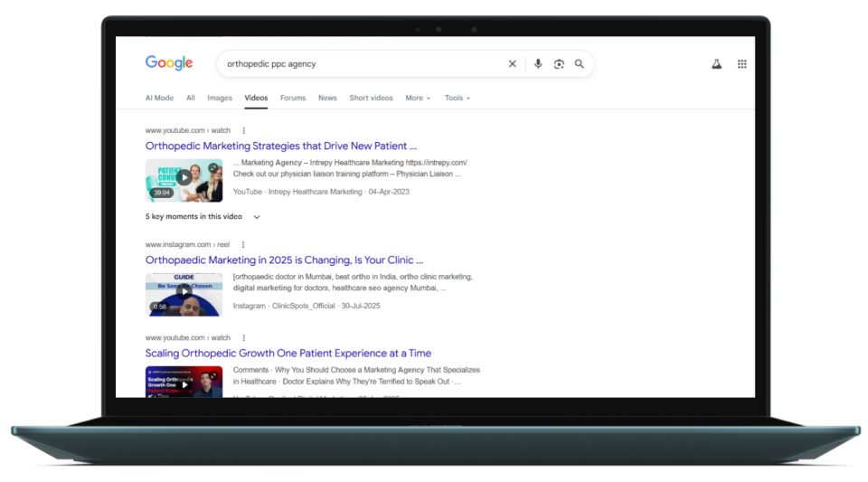Play the Intrepy Healthcare Marketing video thumbnail
The width and height of the screenshot is (868, 482).
click(184, 180)
